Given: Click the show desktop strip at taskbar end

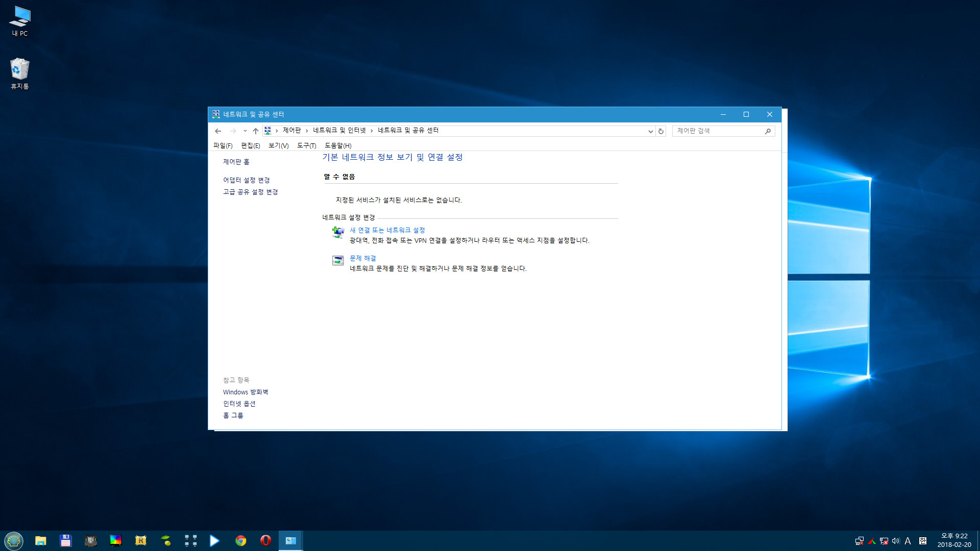Looking at the screenshot, I should (978, 541).
